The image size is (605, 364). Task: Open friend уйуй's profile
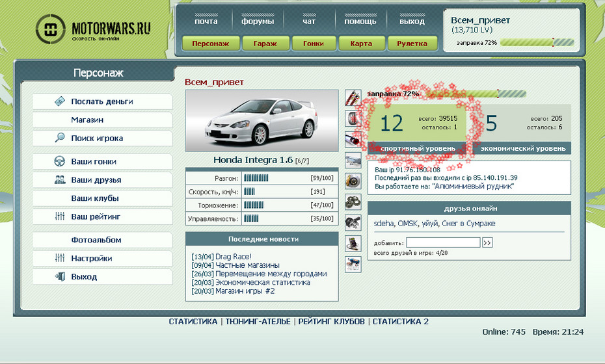[x=429, y=224]
